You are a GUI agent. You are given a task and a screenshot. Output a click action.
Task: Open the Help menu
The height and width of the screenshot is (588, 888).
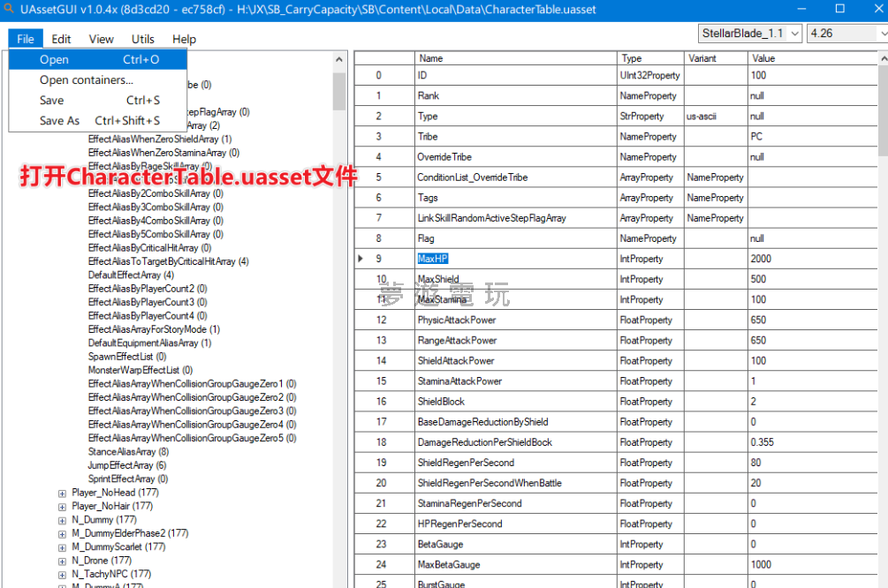184,39
